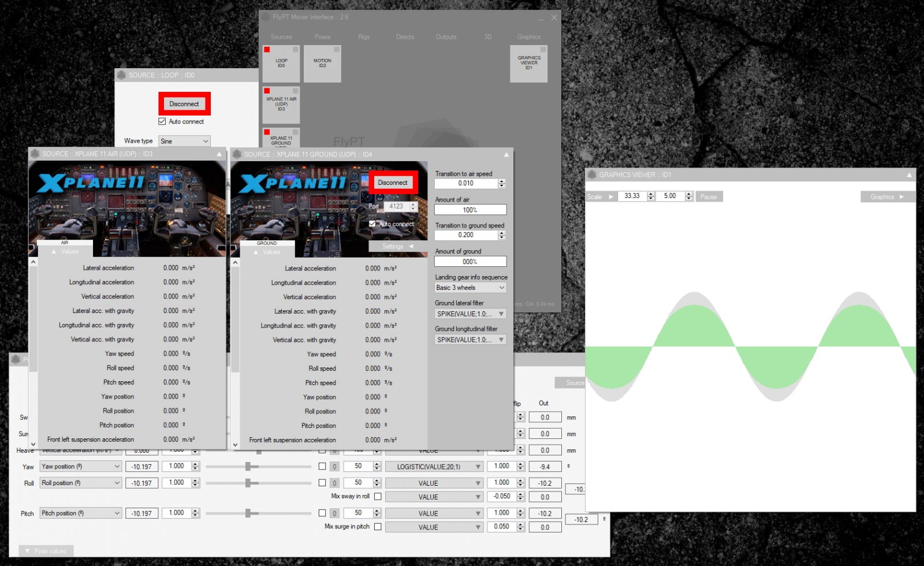The width and height of the screenshot is (924, 566).
Task: Click Disconnect in the XPLANE 11 GROUND window
Action: (393, 183)
